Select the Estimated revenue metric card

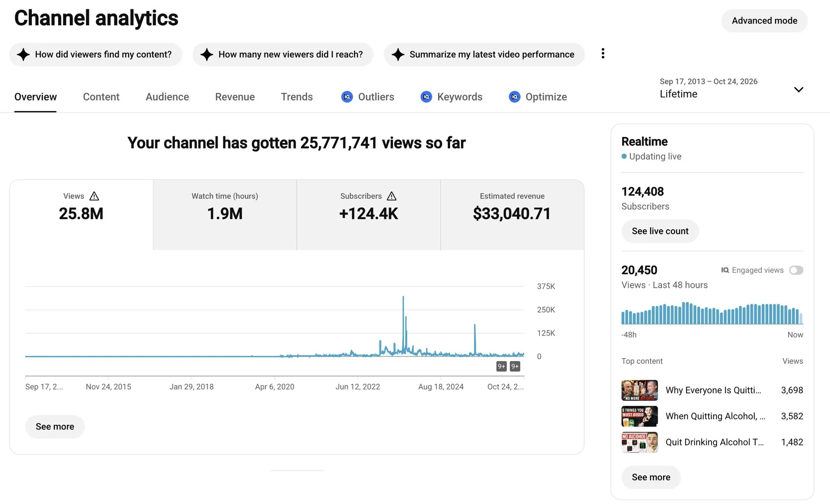pyautogui.click(x=512, y=215)
